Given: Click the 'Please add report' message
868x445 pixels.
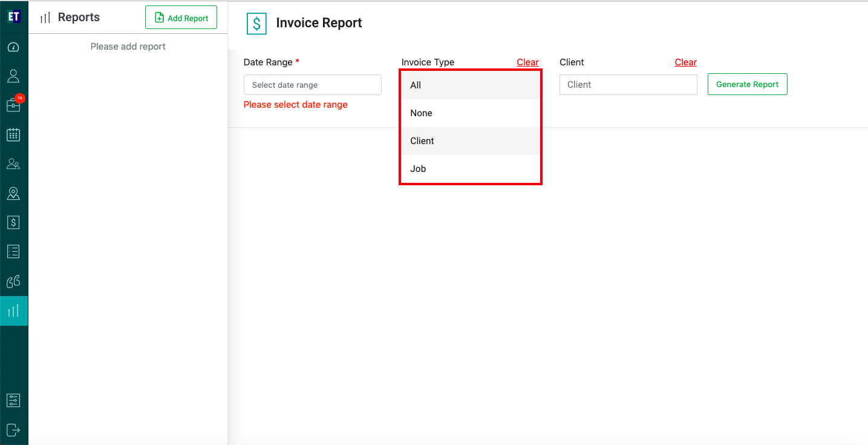Looking at the screenshot, I should [x=128, y=47].
